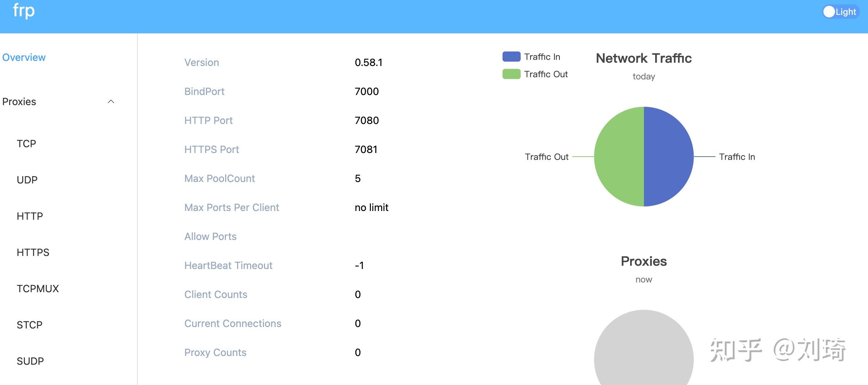Screen dimensions: 868x385
Task: Select TCP proxies in sidebar
Action: [26, 144]
